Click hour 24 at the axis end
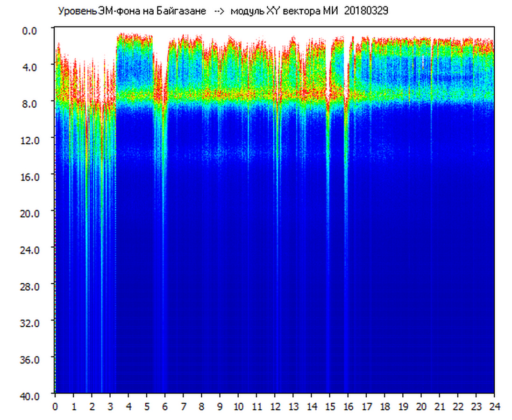The width and height of the screenshot is (512, 420). [x=494, y=406]
